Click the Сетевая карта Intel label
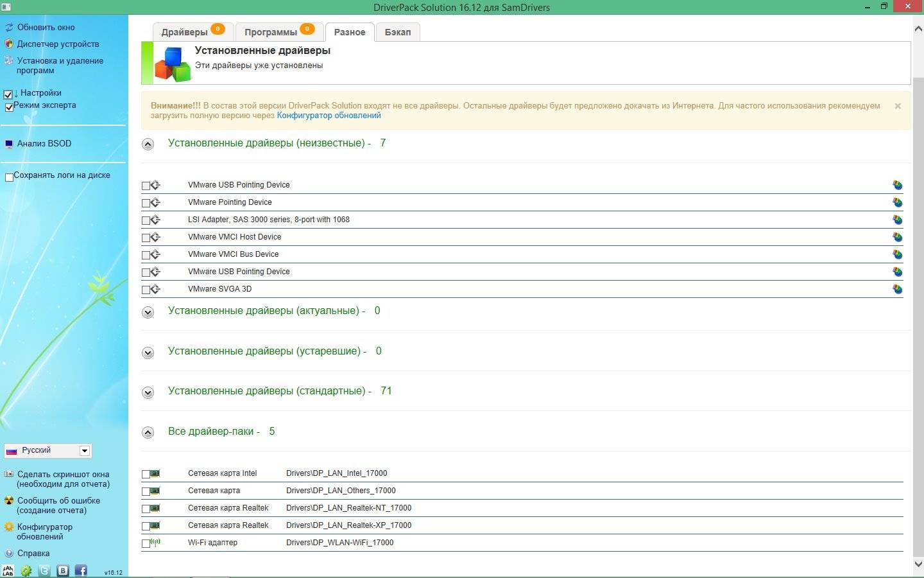 (x=222, y=473)
